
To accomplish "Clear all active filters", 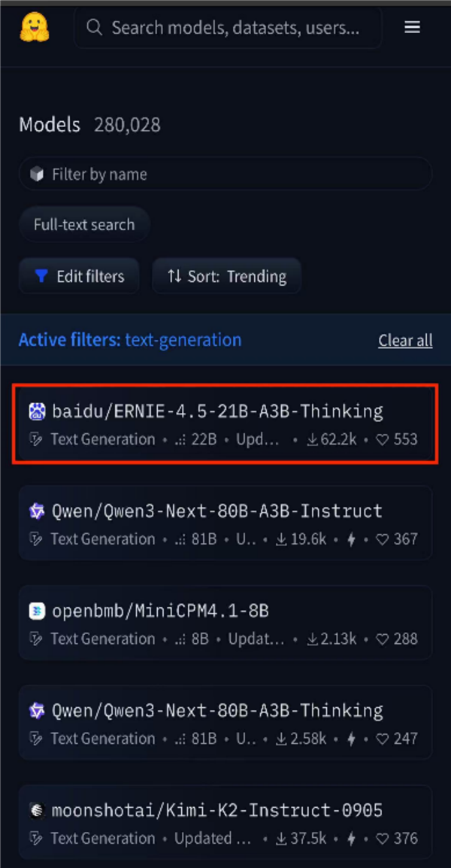I will [x=405, y=341].
